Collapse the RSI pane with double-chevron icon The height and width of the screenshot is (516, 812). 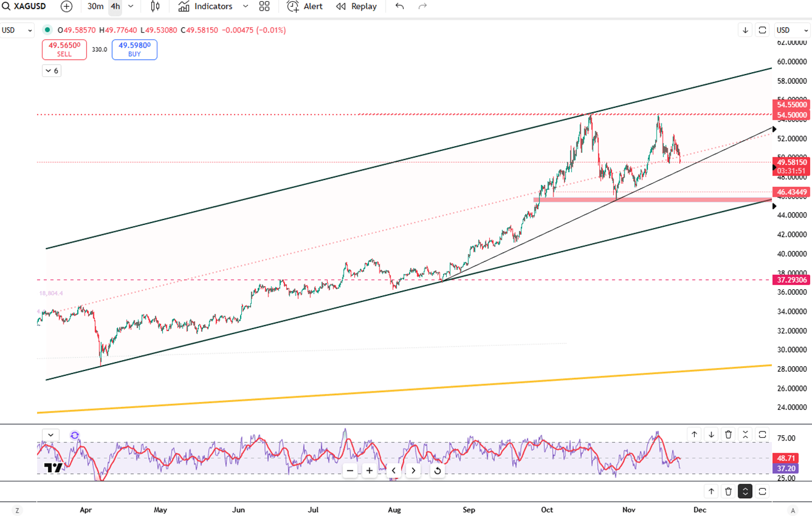click(745, 435)
